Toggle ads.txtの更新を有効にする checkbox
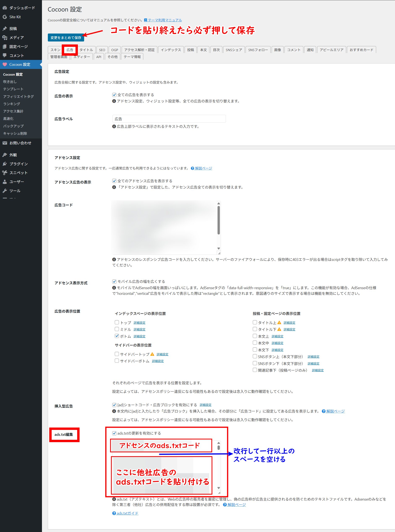395x532 pixels. point(114,433)
